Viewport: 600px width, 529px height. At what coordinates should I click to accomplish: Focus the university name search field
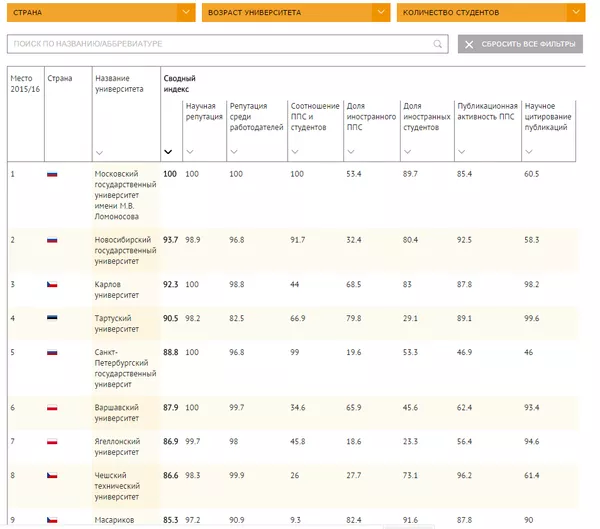[220, 45]
